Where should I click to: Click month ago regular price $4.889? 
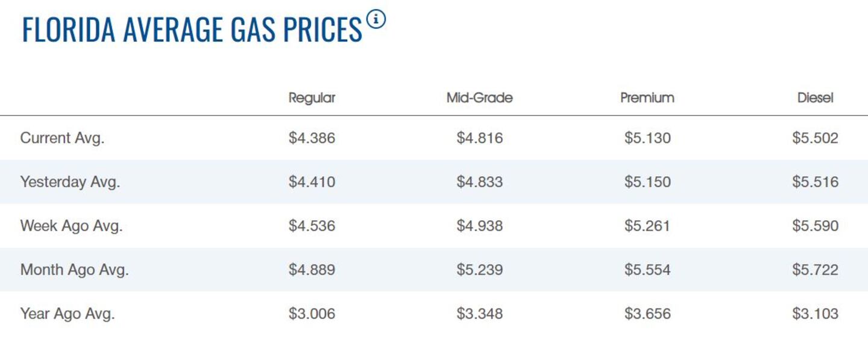click(x=312, y=270)
